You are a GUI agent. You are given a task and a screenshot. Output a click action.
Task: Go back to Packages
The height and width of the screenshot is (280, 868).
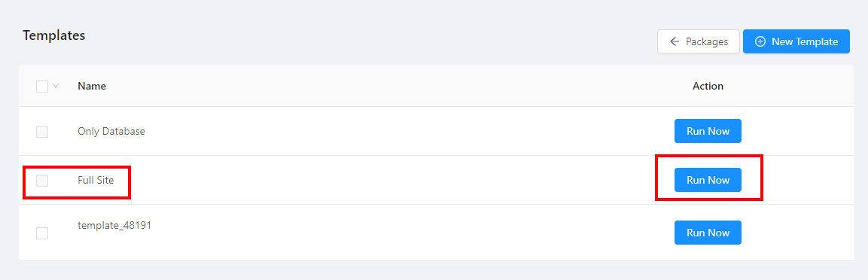(x=699, y=41)
